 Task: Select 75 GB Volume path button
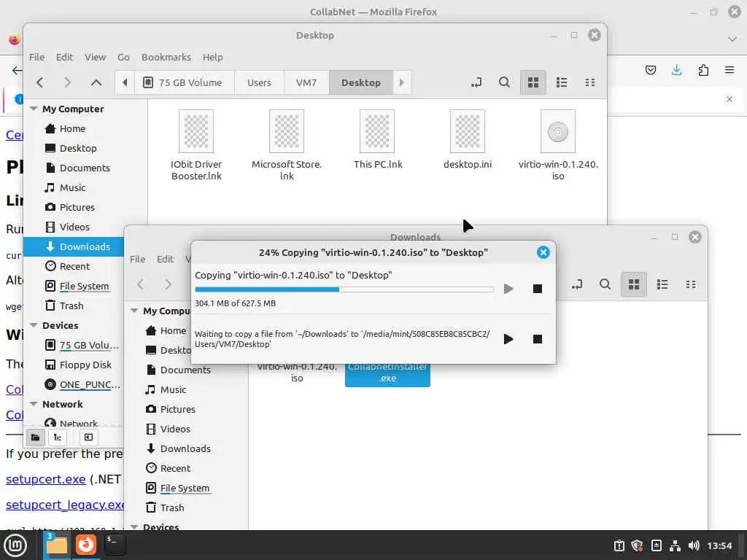[x=184, y=82]
